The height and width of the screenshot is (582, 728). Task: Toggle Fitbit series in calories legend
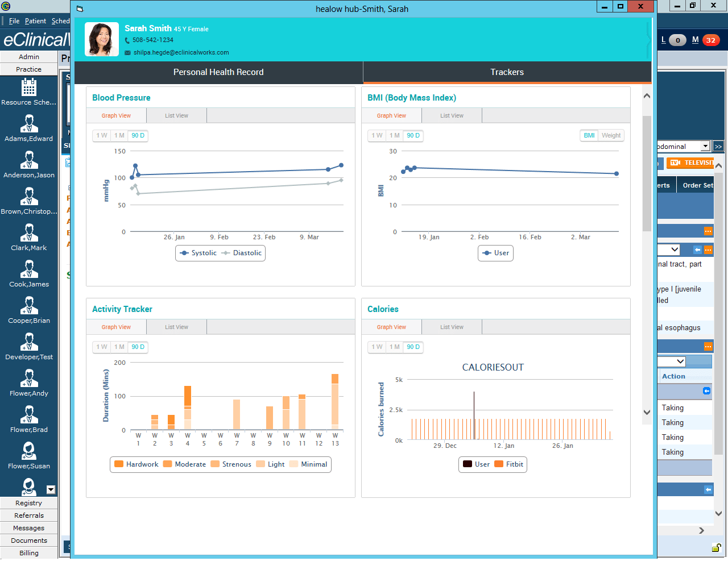tap(509, 464)
